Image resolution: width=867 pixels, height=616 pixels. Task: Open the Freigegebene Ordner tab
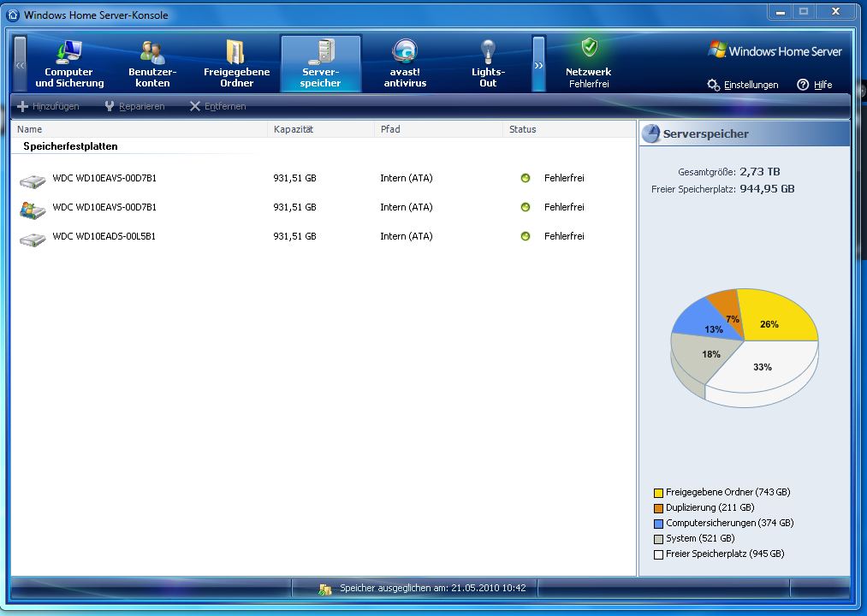coord(237,63)
